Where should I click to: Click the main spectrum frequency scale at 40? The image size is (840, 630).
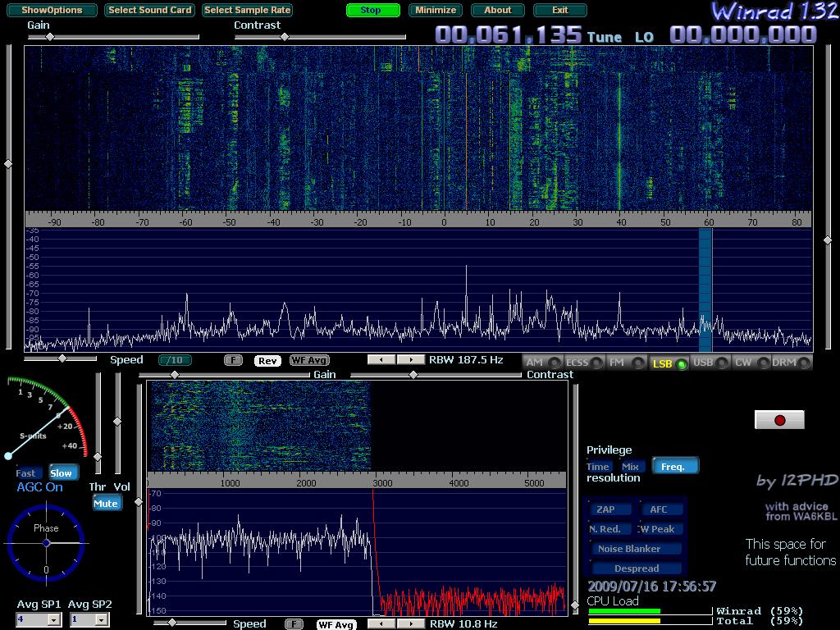(x=622, y=222)
